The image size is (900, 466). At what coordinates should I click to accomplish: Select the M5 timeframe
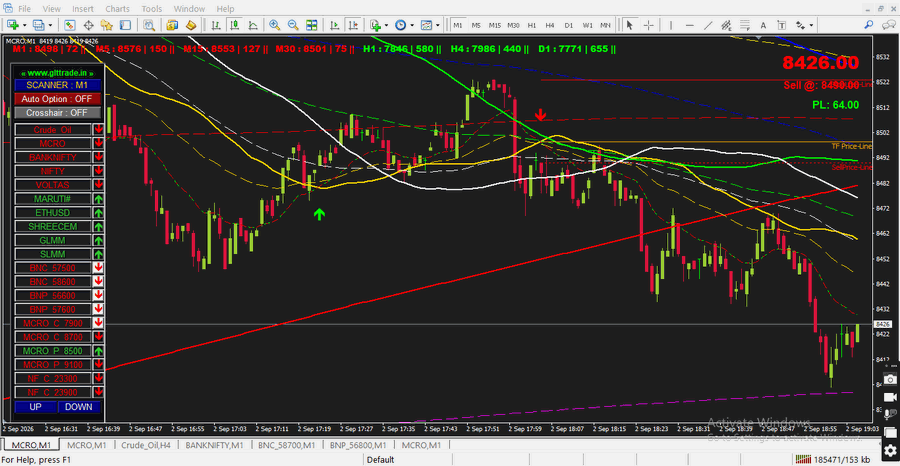pos(476,25)
